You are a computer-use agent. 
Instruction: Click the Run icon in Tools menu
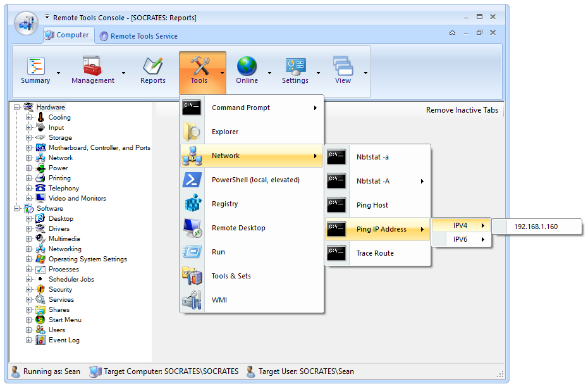coord(192,252)
